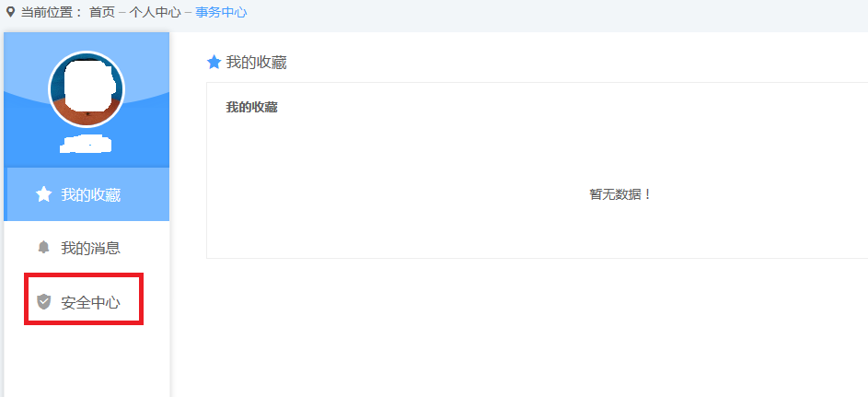The image size is (868, 397).
Task: Click the empty sidebar area below 安全中心
Action: pos(87,361)
